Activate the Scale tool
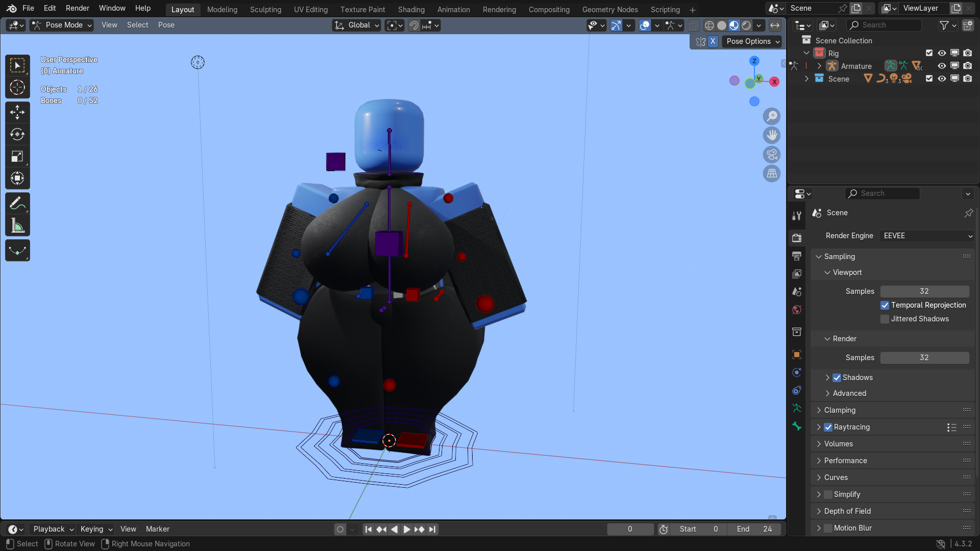Viewport: 980px width, 551px height. [17, 156]
